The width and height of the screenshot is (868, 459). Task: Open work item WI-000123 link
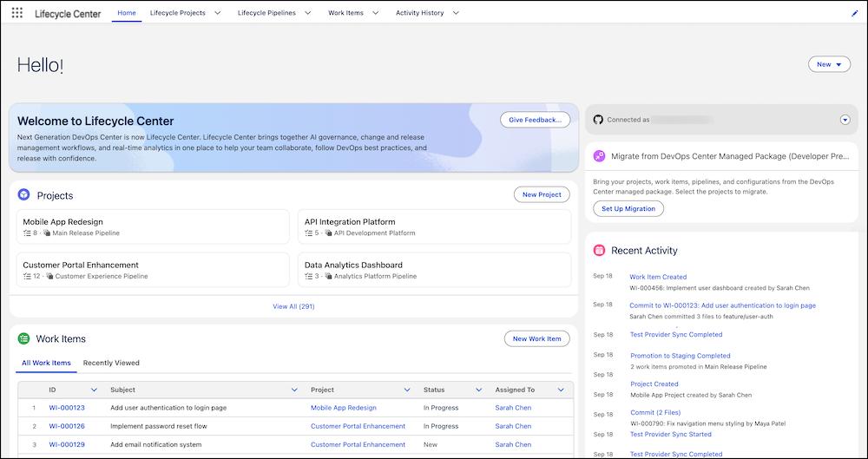(67, 408)
